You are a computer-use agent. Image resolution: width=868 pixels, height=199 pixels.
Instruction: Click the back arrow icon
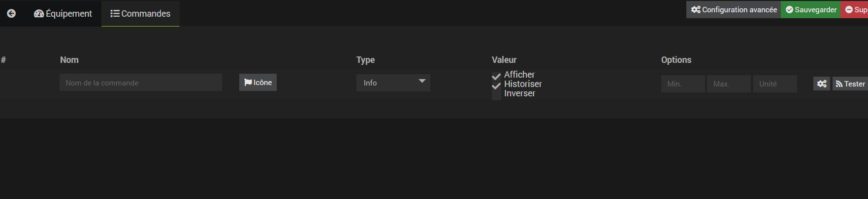11,13
